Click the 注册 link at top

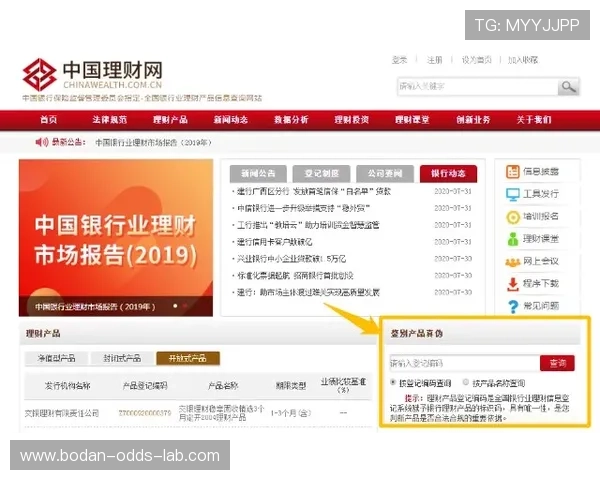434,60
